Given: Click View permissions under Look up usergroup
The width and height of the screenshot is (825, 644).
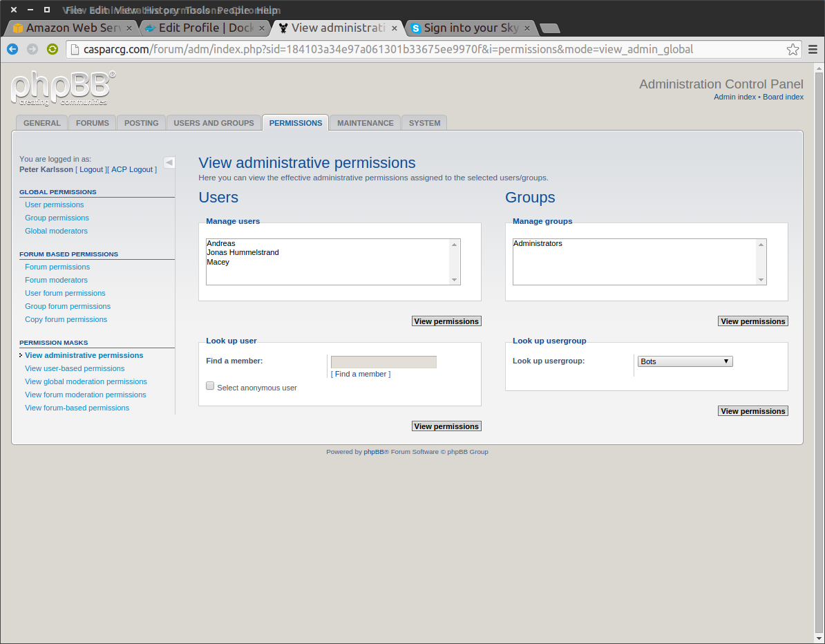Looking at the screenshot, I should [x=753, y=411].
